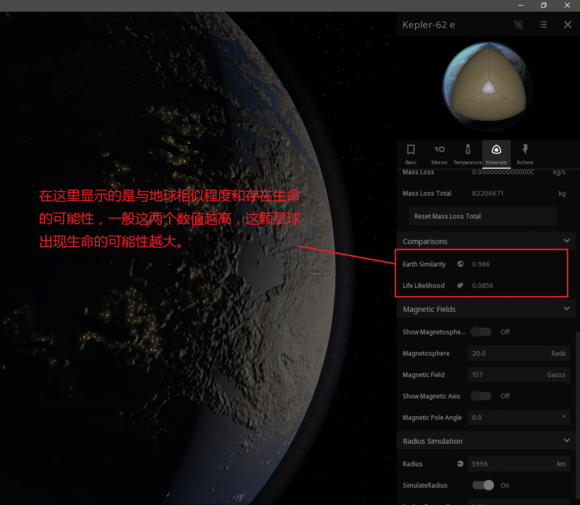
Task: Switch to the Motion tab
Action: tap(439, 154)
